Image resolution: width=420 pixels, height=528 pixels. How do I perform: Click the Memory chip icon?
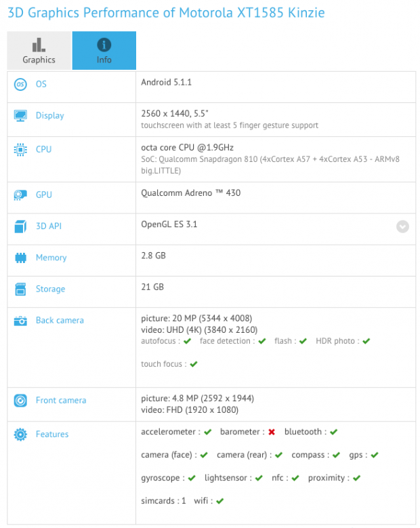coord(20,258)
